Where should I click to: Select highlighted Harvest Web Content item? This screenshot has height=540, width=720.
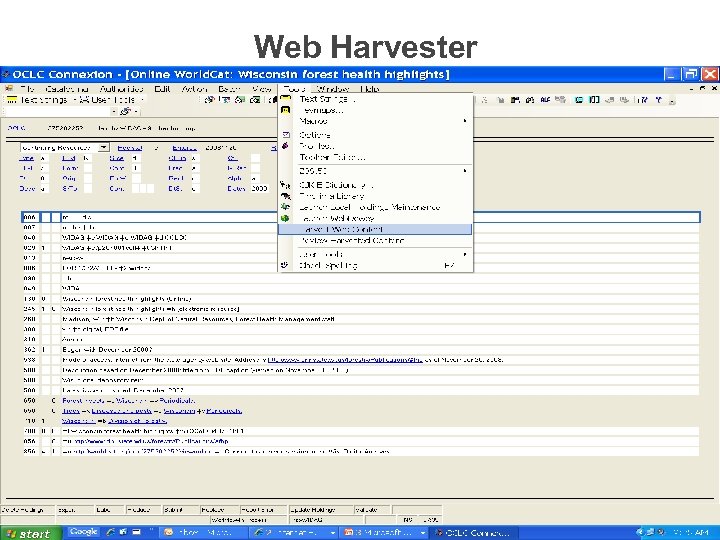(375, 229)
